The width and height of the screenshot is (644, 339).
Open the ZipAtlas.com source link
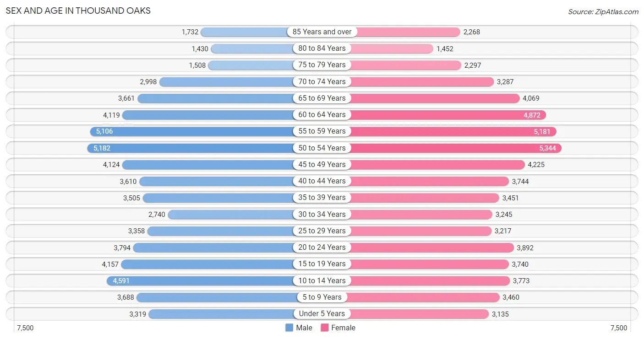[x=603, y=12]
